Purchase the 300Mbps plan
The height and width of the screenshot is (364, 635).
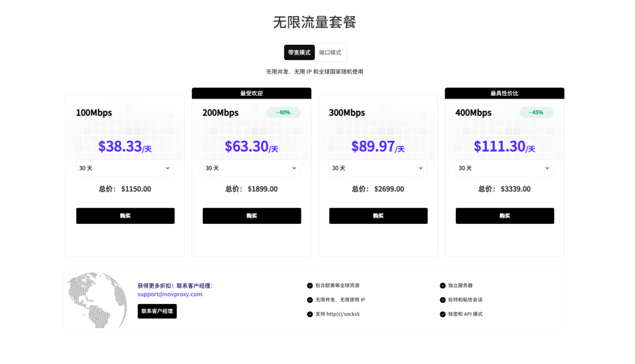click(378, 216)
